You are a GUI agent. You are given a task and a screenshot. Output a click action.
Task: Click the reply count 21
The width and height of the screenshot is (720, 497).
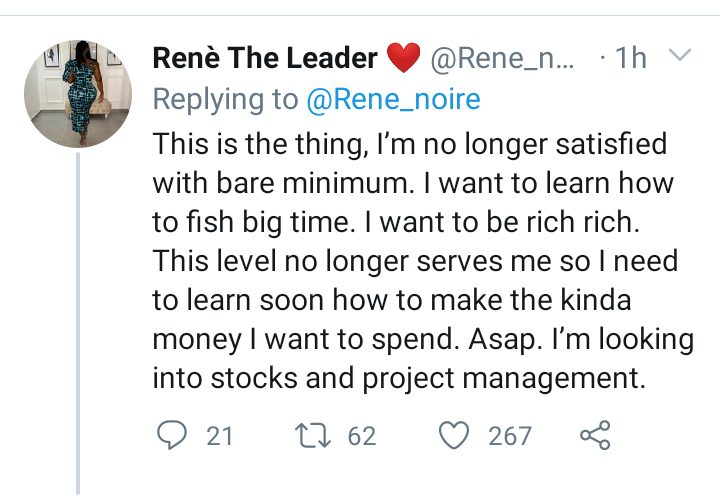(x=220, y=436)
